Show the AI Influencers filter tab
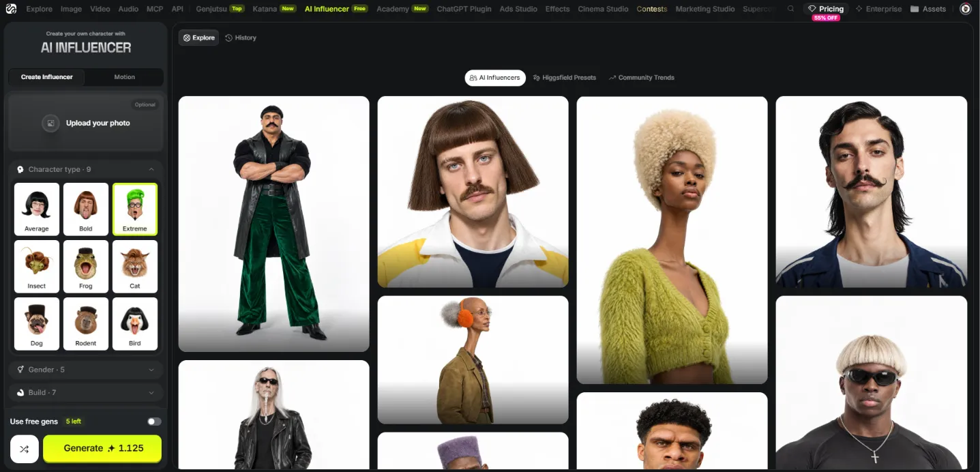Viewport: 980px width, 472px height. click(x=495, y=78)
